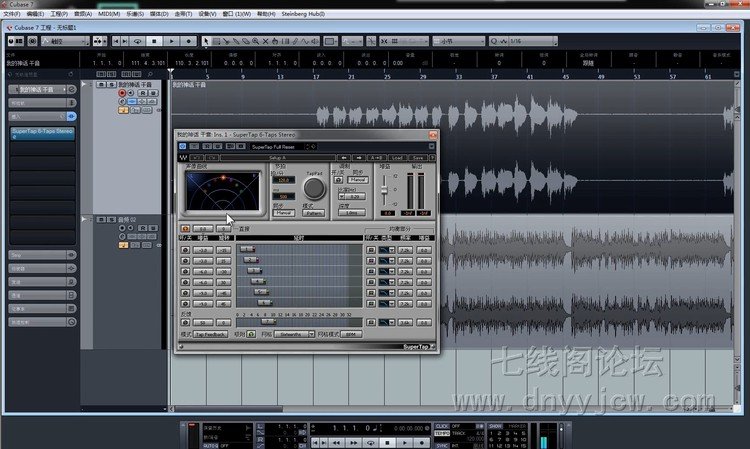Open the MIDI(M) menu
This screenshot has width=750, height=449.
(109, 14)
